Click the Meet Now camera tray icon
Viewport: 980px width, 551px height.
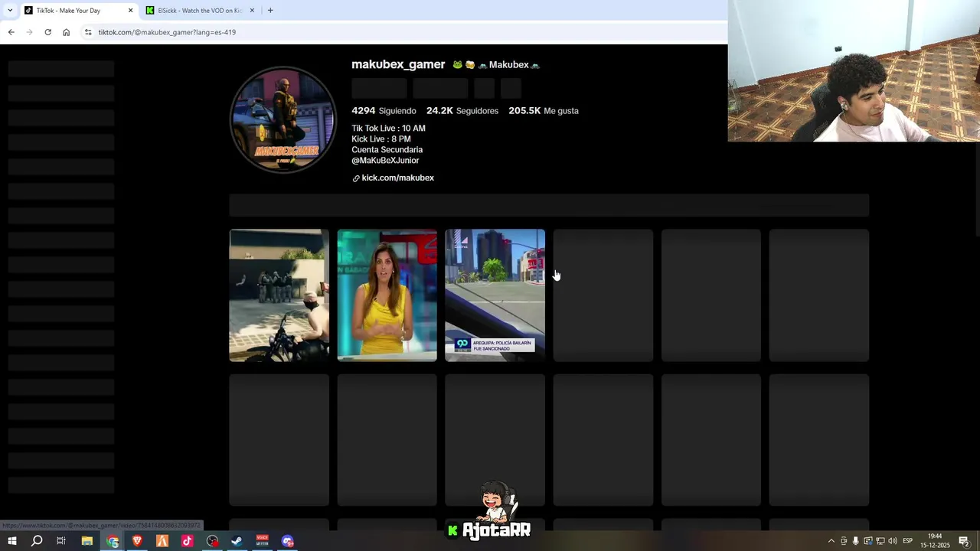(x=844, y=541)
